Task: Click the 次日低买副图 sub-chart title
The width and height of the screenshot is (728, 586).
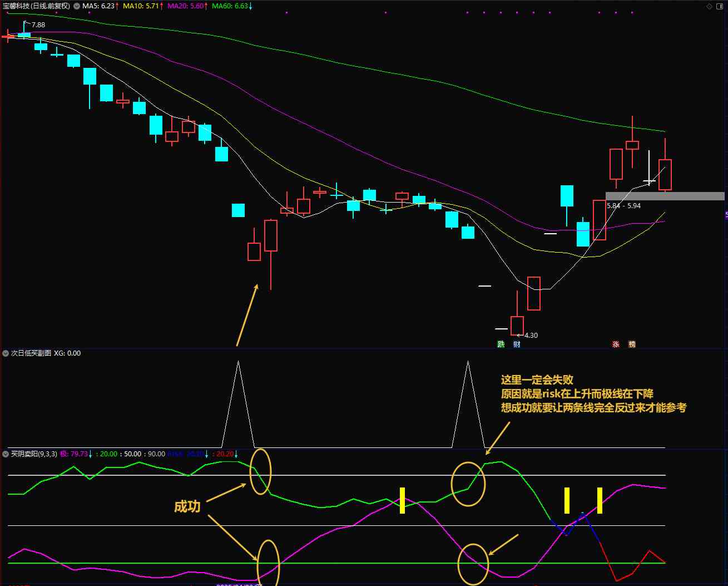Action: (x=31, y=353)
